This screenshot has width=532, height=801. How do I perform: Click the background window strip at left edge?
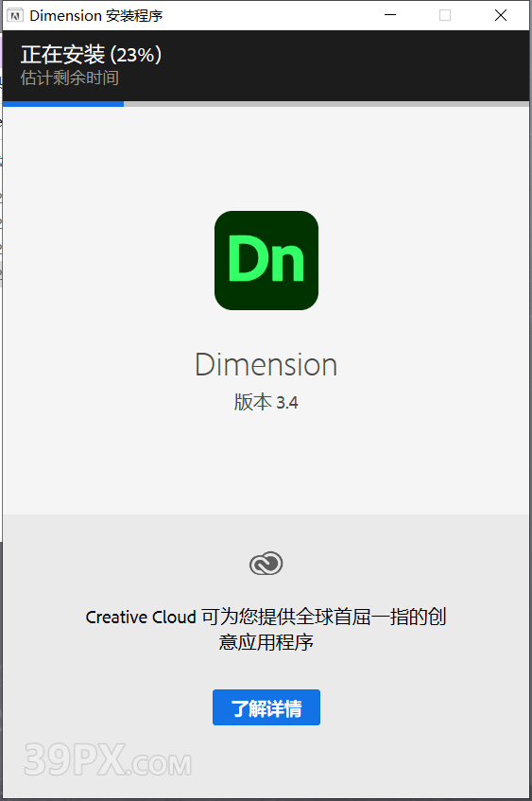click(x=1, y=204)
